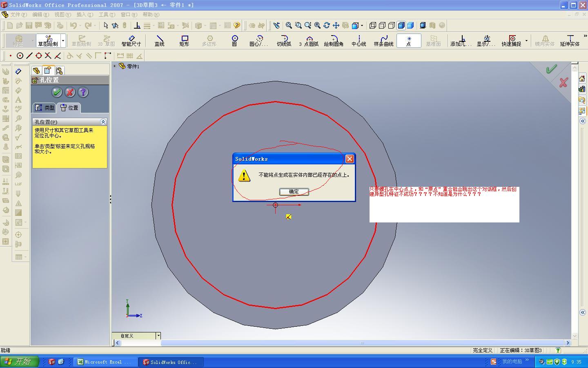Click the red X cancel icon in PropertyManager
Viewport: 588px width, 368px height.
click(70, 92)
